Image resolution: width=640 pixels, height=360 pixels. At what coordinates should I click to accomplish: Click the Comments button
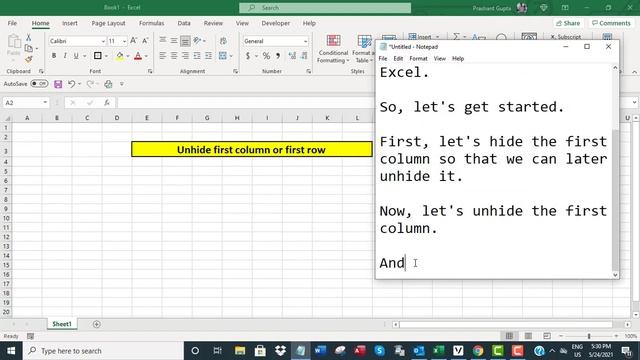point(611,23)
